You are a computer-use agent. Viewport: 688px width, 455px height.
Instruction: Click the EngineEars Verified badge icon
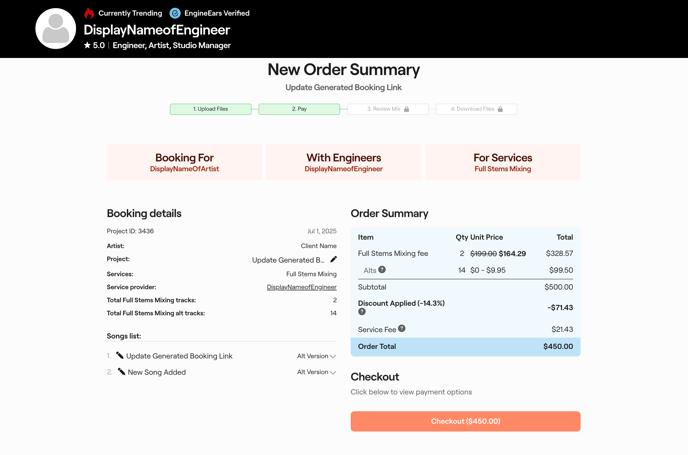[x=175, y=13]
